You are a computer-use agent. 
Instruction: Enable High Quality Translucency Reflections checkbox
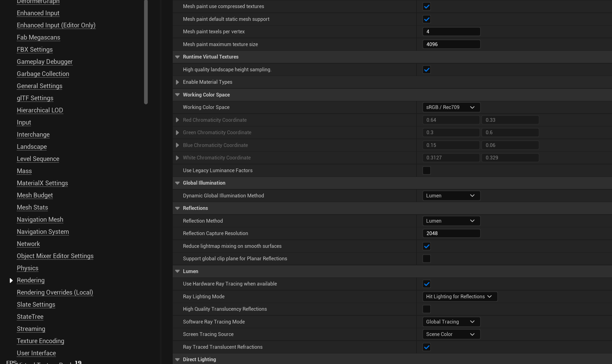426,309
